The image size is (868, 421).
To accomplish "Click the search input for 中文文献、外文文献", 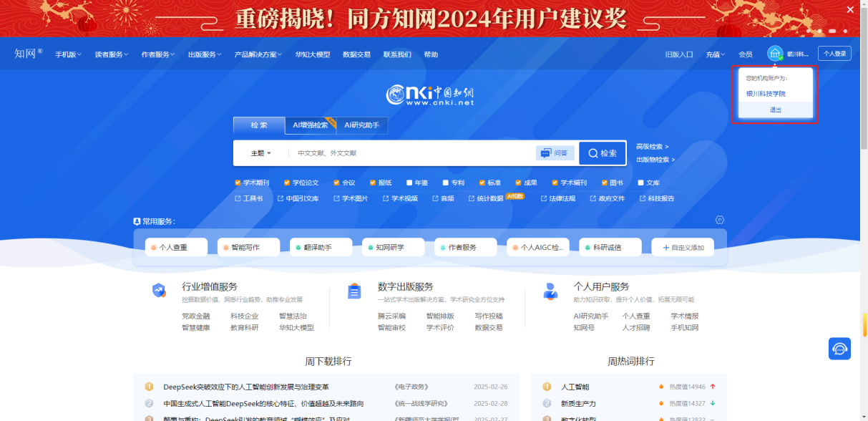I will tap(411, 153).
